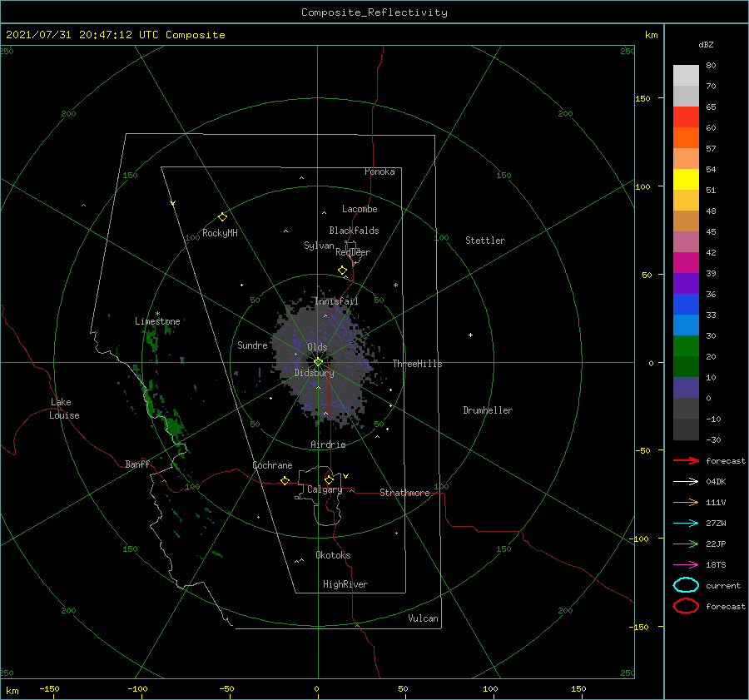Viewport: 749px width, 700px height.
Task: Click the Lacombe city label
Action: [x=360, y=209]
